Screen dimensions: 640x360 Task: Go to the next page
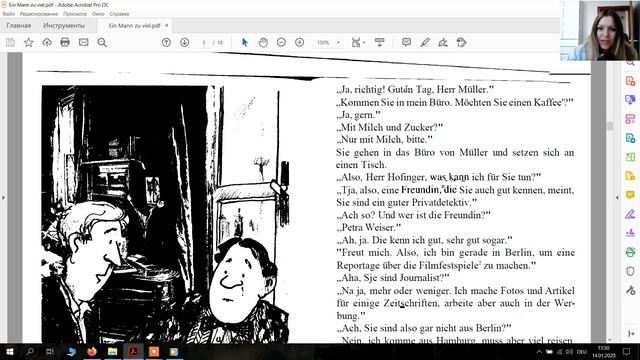pyautogui.click(x=184, y=42)
